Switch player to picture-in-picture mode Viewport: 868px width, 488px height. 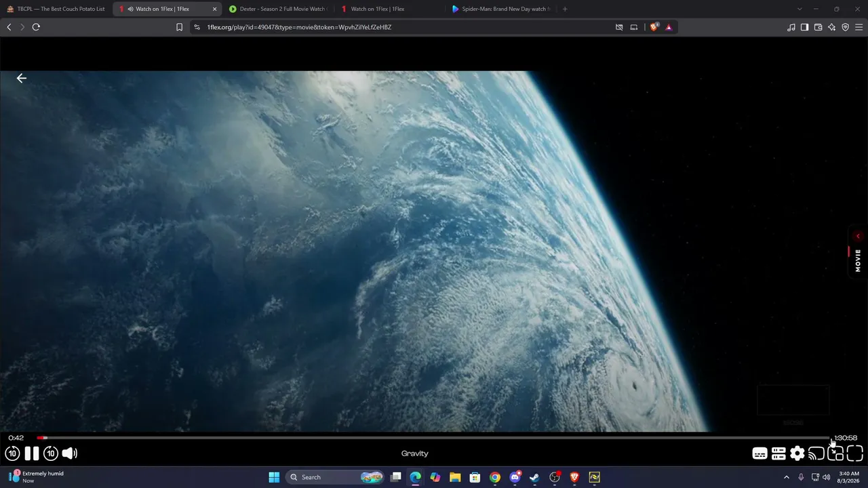point(835,453)
